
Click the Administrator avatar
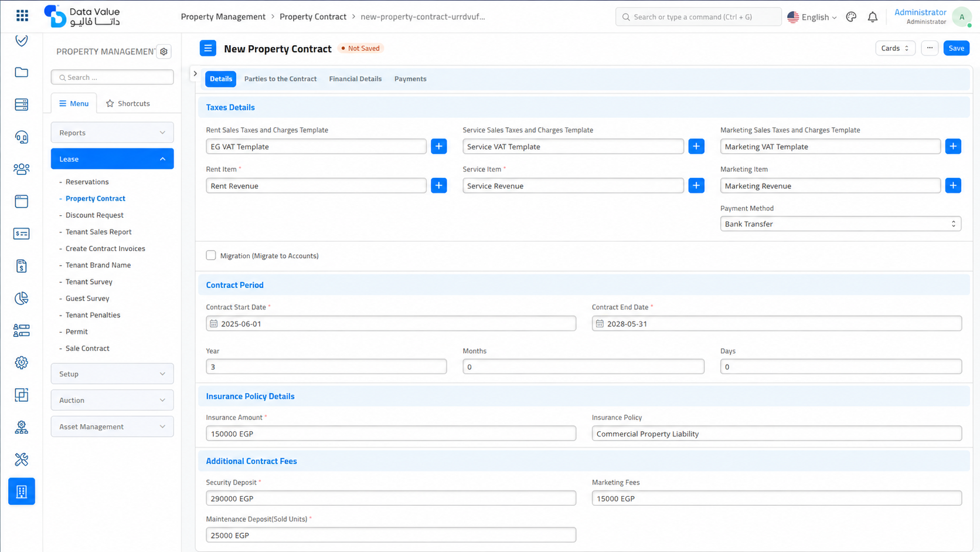click(x=962, y=17)
